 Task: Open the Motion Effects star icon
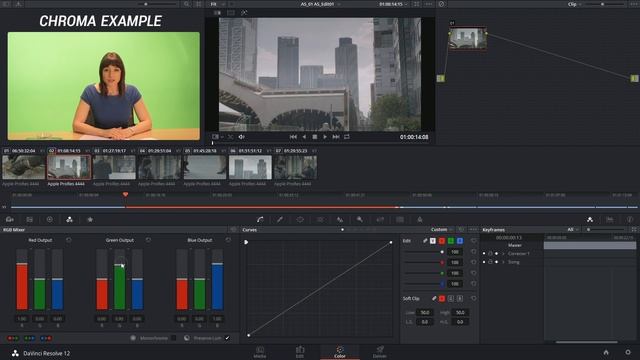(x=90, y=220)
